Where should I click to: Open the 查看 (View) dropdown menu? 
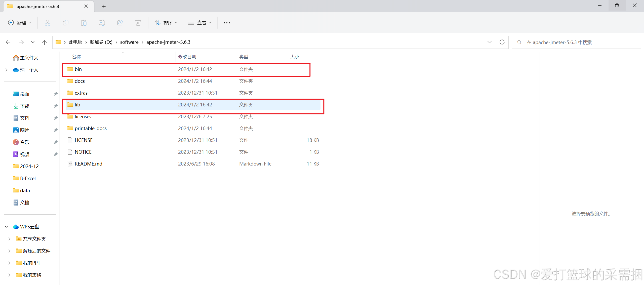199,23
